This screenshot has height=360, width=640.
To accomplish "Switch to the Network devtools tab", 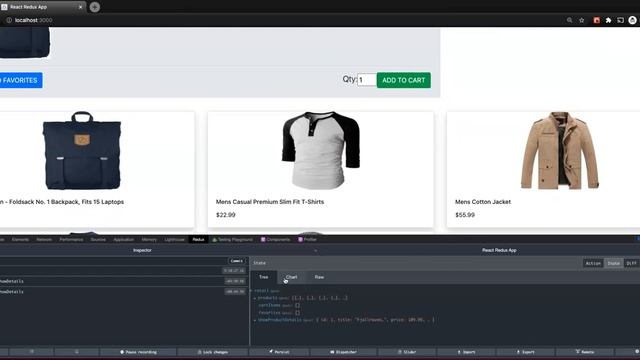I will (x=44, y=240).
